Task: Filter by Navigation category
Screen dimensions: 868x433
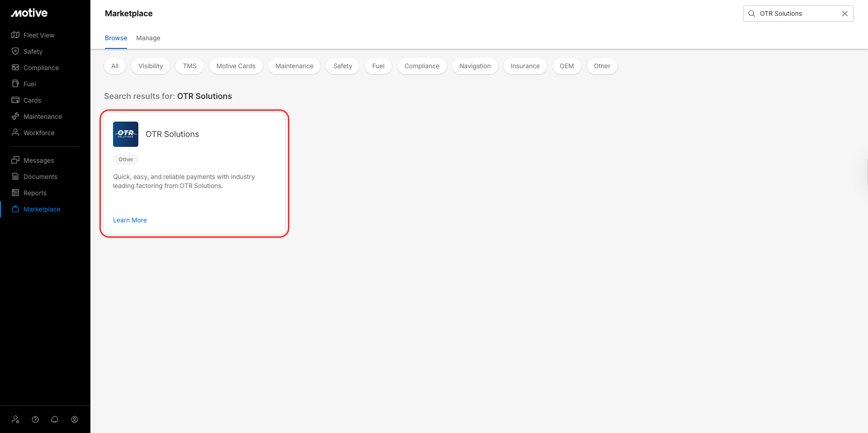Action: 475,66
